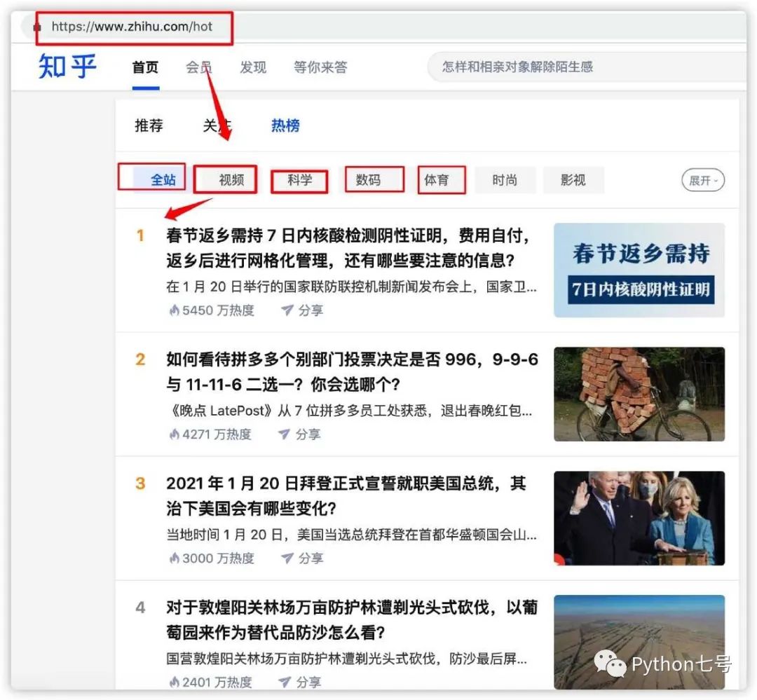Click the 5450 万热度 heat value
The height and width of the screenshot is (700, 757).
218,310
